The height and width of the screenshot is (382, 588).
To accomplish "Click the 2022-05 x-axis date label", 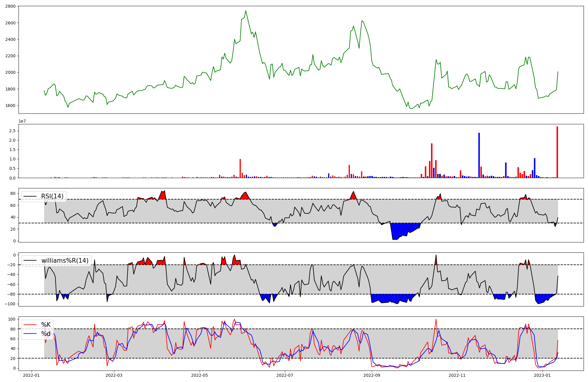I will (199, 375).
